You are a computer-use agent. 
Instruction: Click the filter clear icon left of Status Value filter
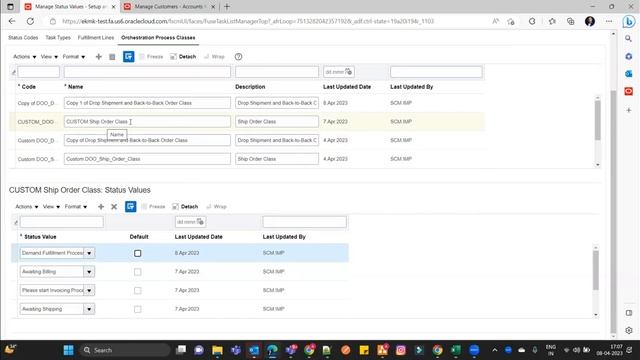point(16,222)
